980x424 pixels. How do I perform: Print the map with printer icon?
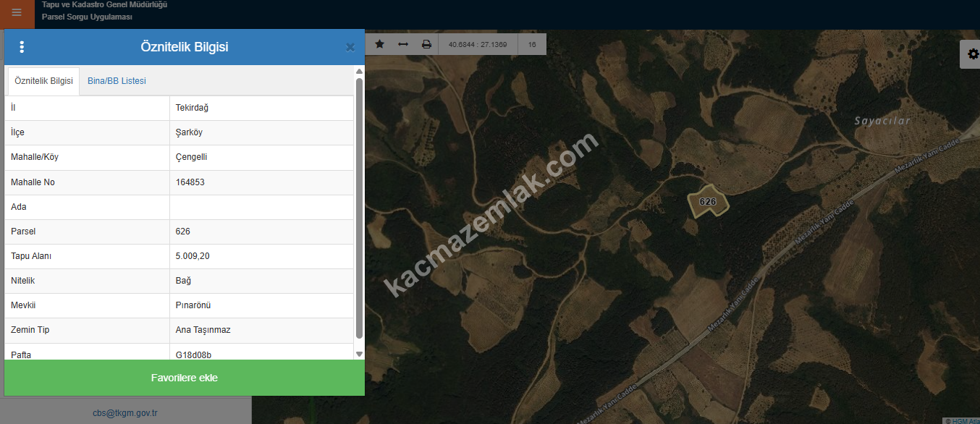426,44
